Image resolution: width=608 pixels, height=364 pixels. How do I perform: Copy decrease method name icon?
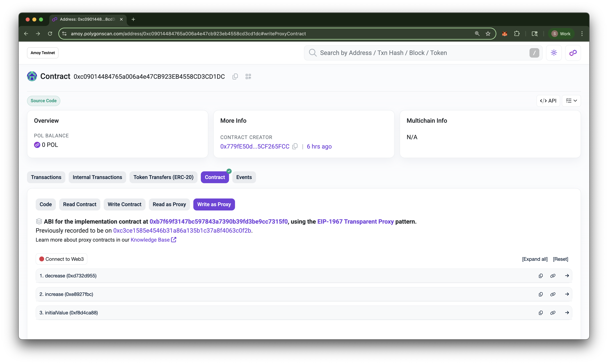[540, 276]
